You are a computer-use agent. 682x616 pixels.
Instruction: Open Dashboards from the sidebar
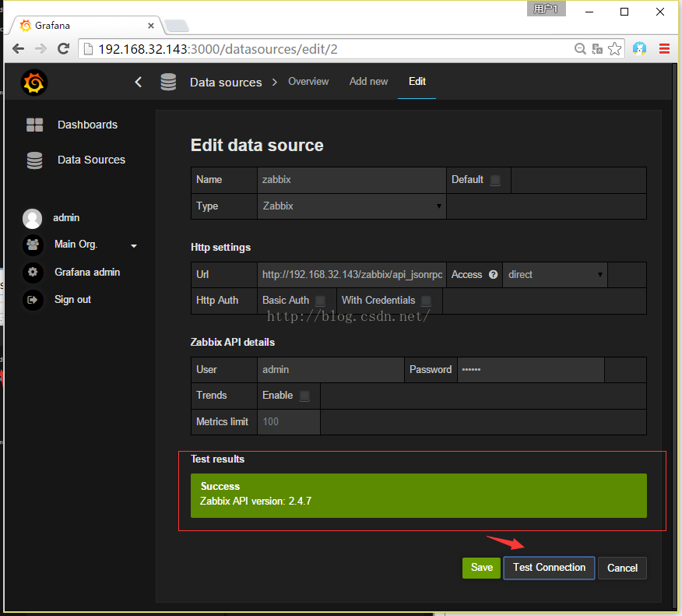87,125
